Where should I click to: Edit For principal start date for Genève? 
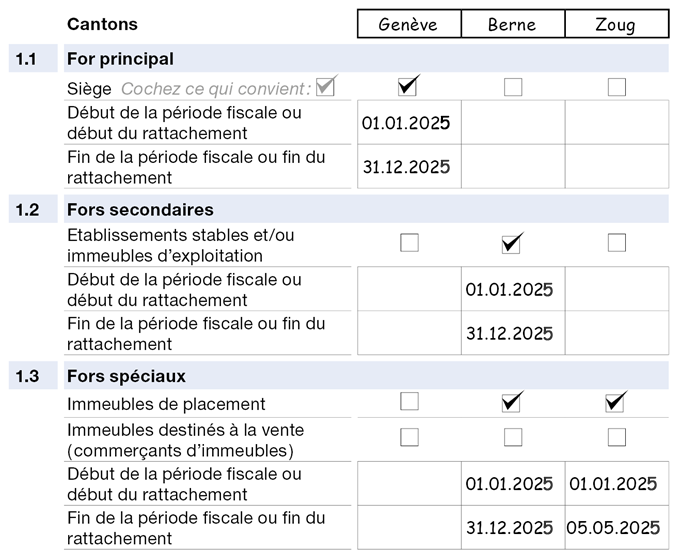pyautogui.click(x=408, y=123)
